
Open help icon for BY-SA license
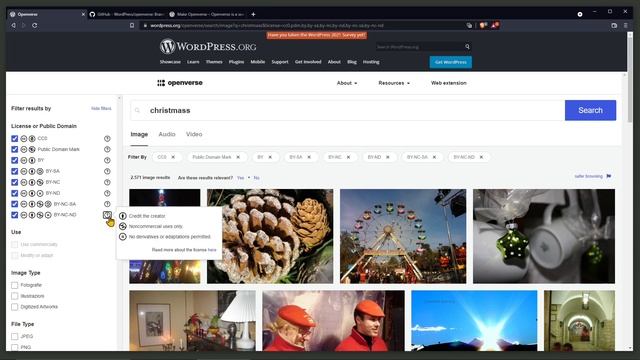(x=107, y=171)
